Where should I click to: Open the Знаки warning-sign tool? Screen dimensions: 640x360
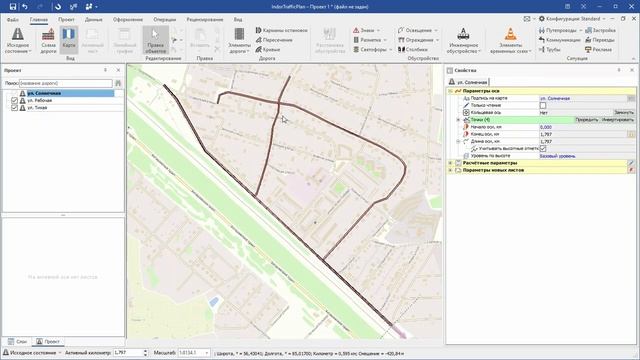366,30
